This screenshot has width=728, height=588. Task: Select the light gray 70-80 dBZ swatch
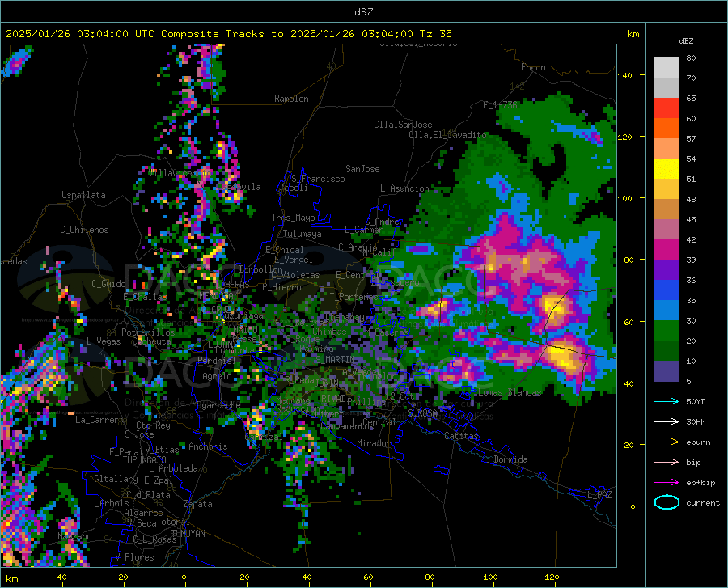tap(667, 68)
